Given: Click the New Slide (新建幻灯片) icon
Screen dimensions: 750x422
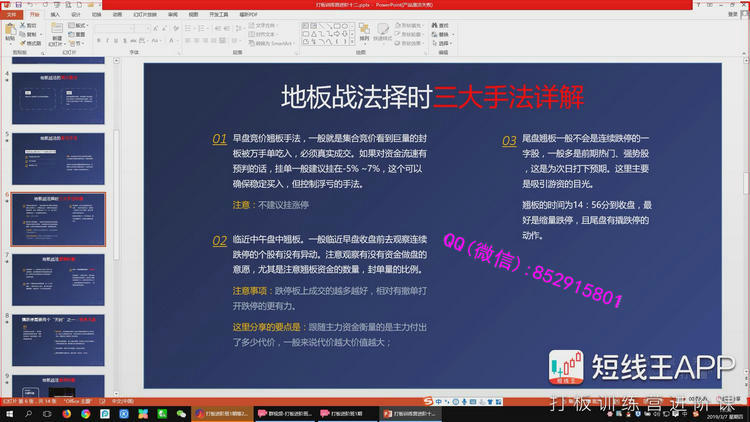Looking at the screenshot, I should 57,31.
